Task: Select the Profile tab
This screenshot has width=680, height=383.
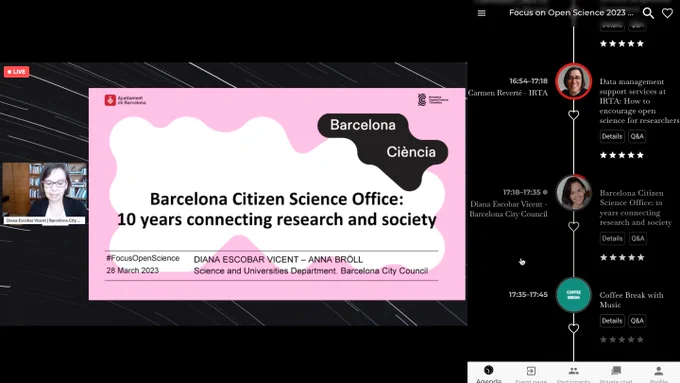Action: [658, 374]
